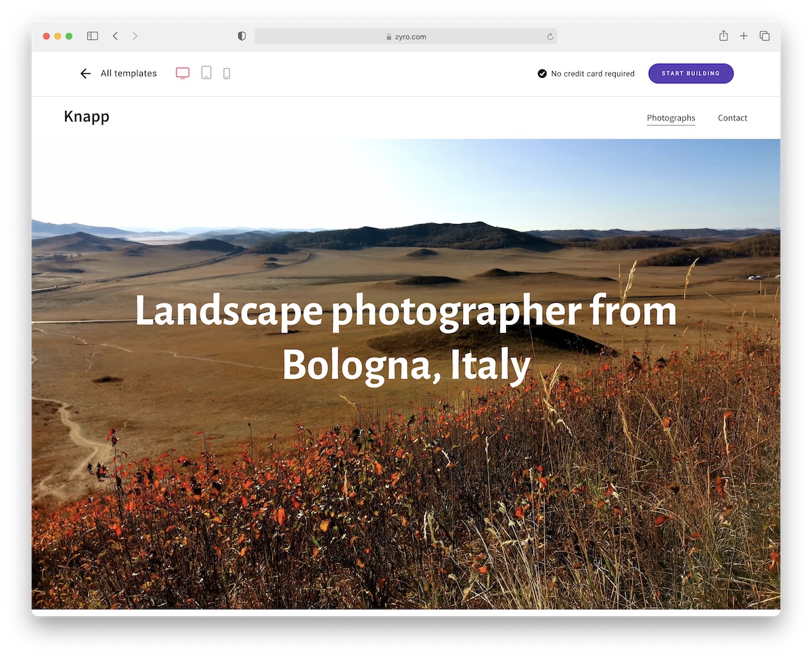Image resolution: width=812 pixels, height=658 pixels.
Task: Go to the Contact page
Action: [x=732, y=117]
